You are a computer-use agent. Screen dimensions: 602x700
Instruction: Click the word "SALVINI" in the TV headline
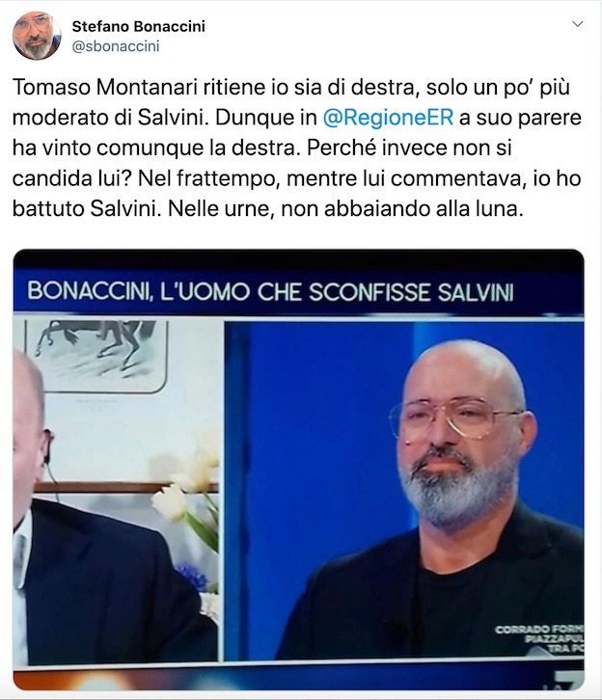[x=476, y=292]
